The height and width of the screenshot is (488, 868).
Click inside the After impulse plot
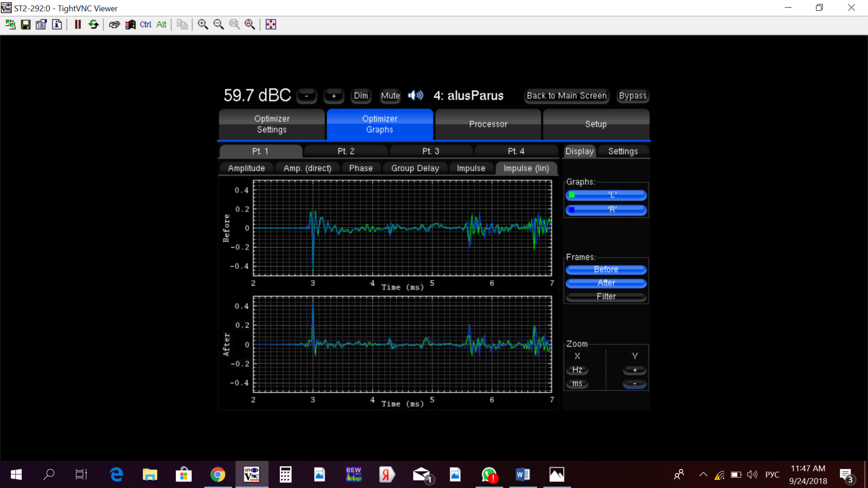coord(403,344)
